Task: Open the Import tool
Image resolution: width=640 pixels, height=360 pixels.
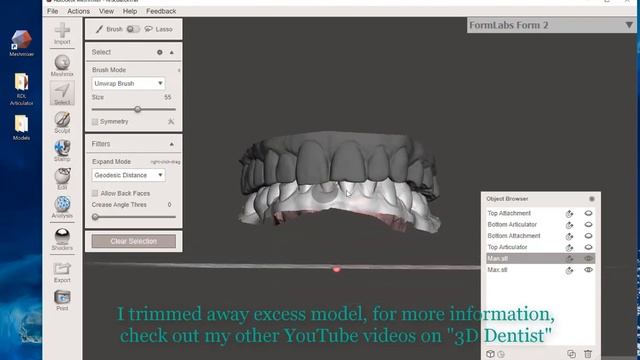Action: coord(62,33)
